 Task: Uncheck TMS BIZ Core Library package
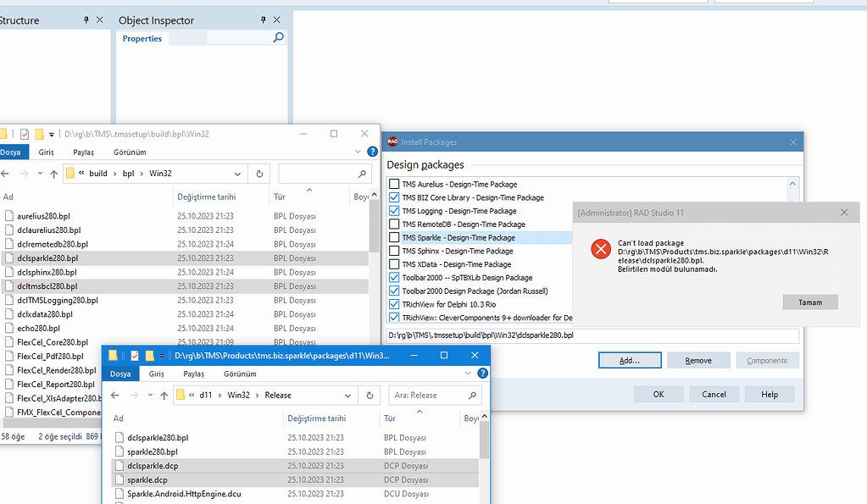[393, 197]
